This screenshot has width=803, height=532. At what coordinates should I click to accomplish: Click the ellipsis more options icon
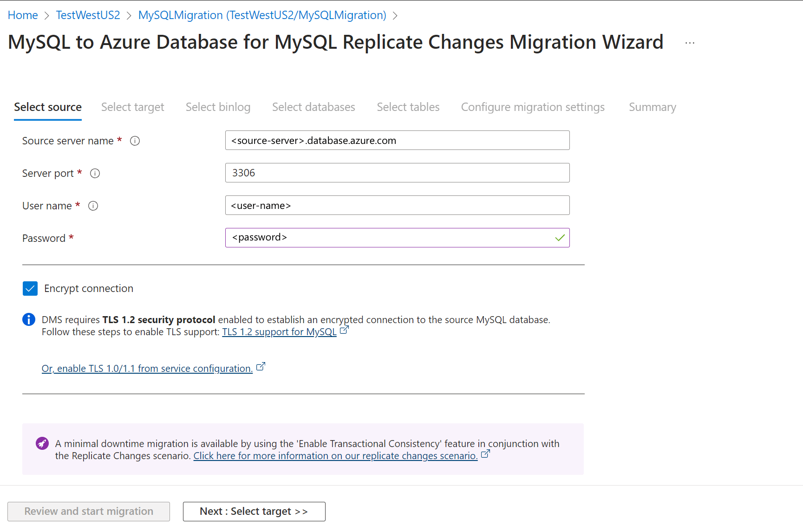pyautogui.click(x=690, y=43)
